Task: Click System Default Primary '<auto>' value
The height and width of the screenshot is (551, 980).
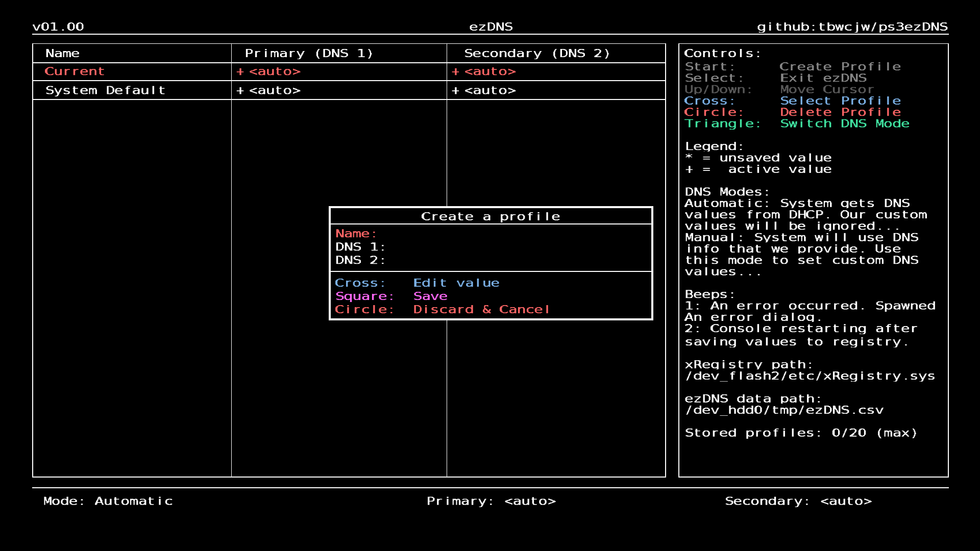Action: pos(275,91)
